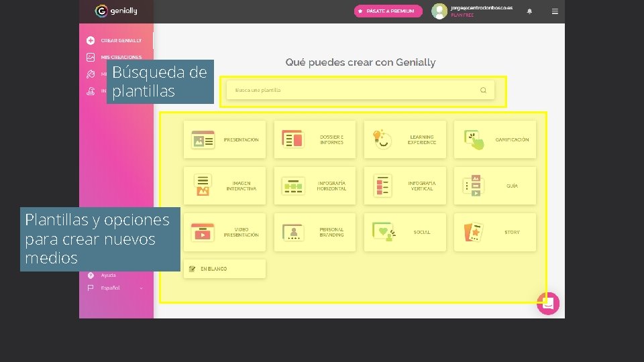Click the En Blanco pencil icon
Screen dimensions: 644x362
[192, 269]
